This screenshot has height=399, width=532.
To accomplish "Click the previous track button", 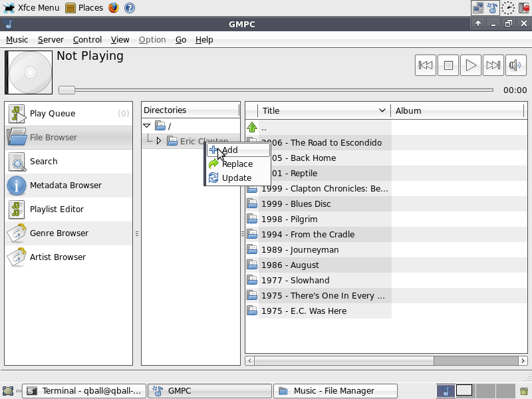I will [x=425, y=65].
